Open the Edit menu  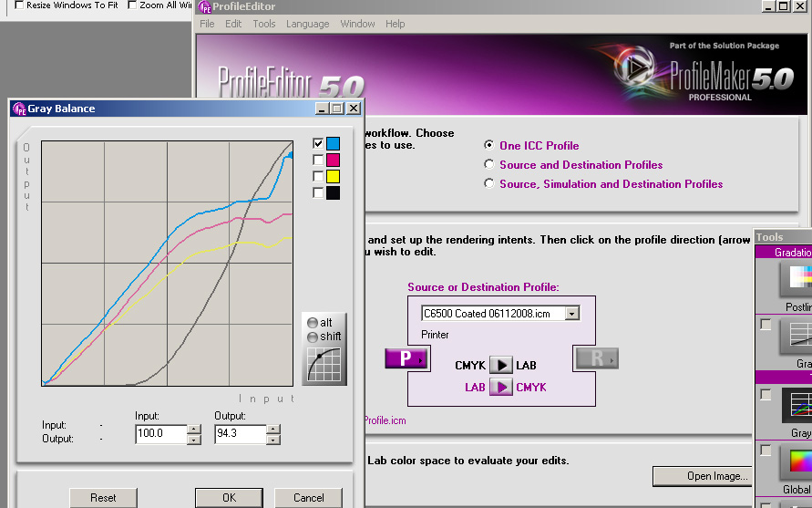233,24
